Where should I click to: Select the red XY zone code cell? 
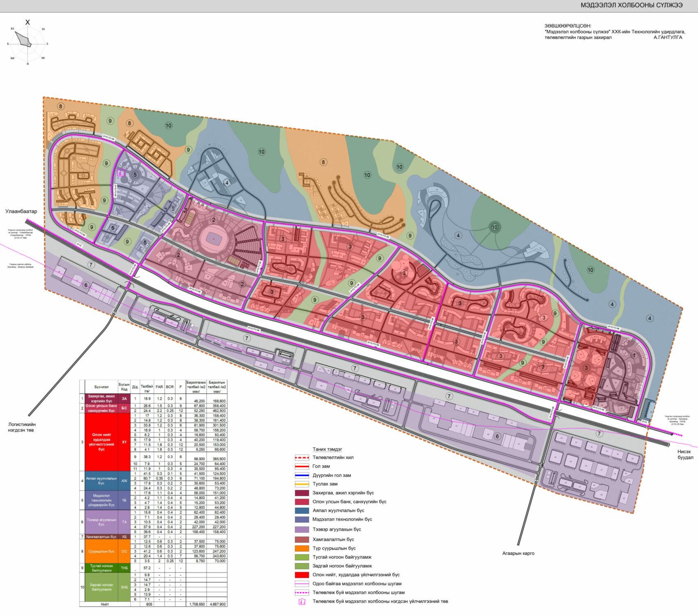pyautogui.click(x=124, y=442)
